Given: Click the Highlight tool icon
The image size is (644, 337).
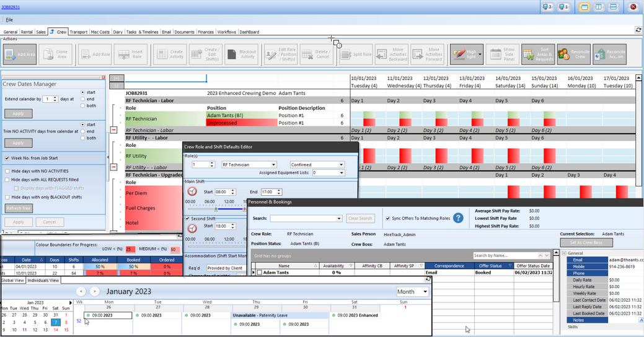Looking at the screenshot, I should pyautogui.click(x=466, y=55).
